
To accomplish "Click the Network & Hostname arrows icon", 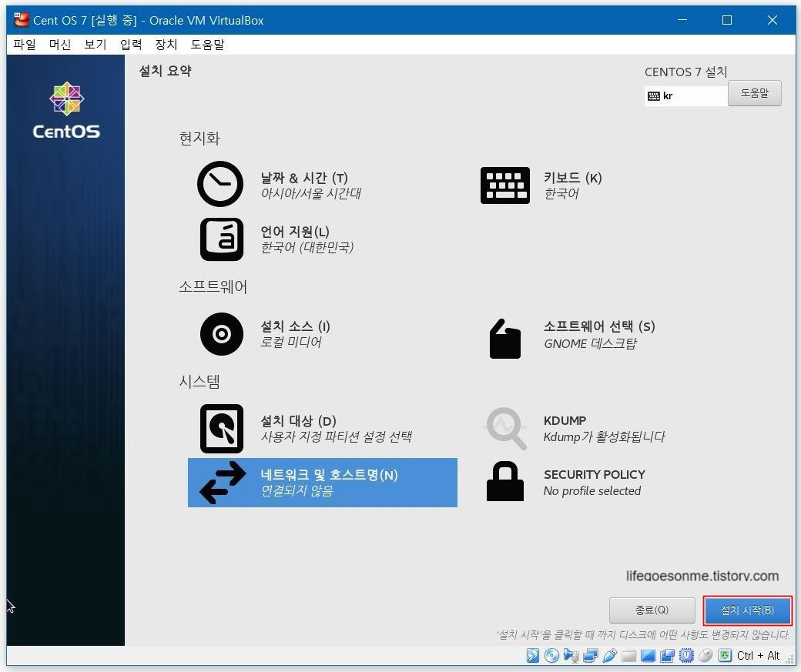I will 223,483.
